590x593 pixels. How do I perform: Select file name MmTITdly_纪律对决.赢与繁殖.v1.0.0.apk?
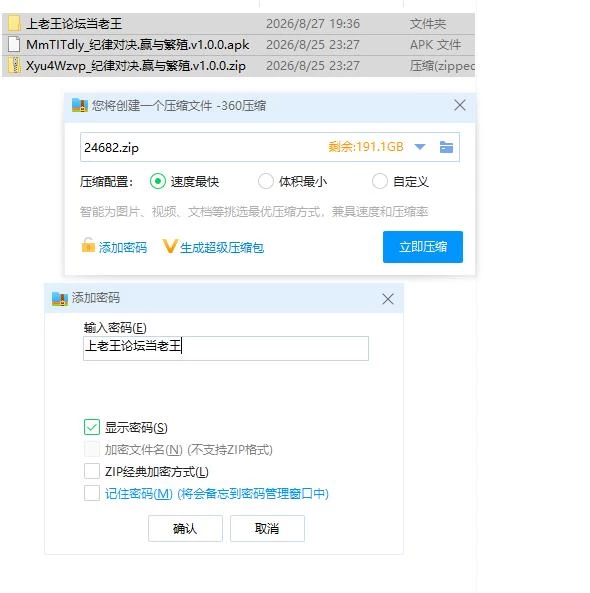138,45
